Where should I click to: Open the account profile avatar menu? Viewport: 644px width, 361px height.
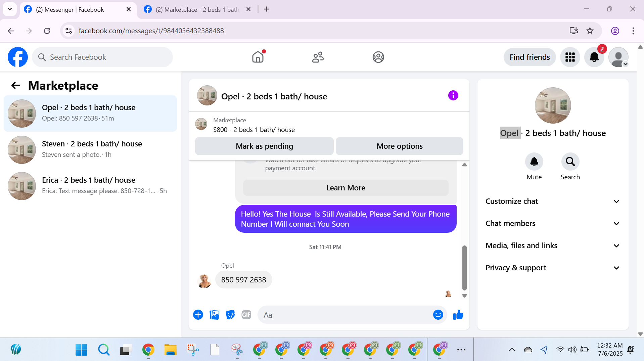[x=618, y=57]
